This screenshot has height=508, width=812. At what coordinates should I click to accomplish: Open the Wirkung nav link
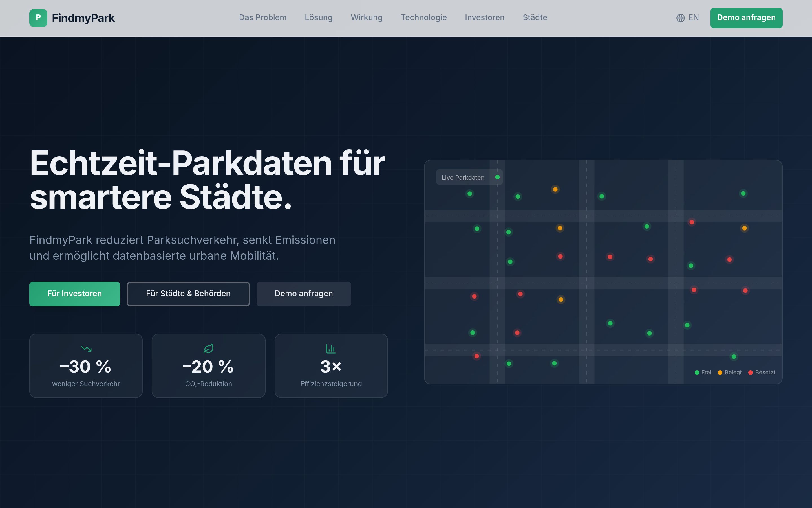pos(367,18)
